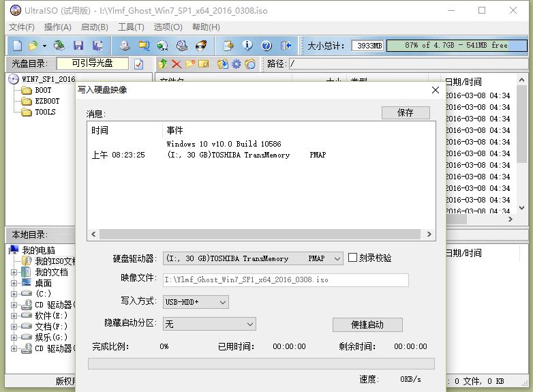
Task: Click file list scroll up arrow
Action: click(x=522, y=80)
